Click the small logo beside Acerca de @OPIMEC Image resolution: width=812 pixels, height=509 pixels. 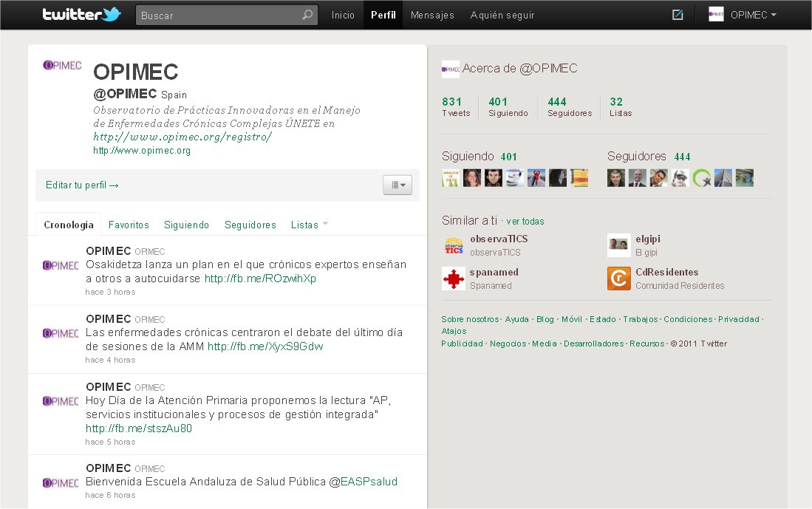[451, 69]
